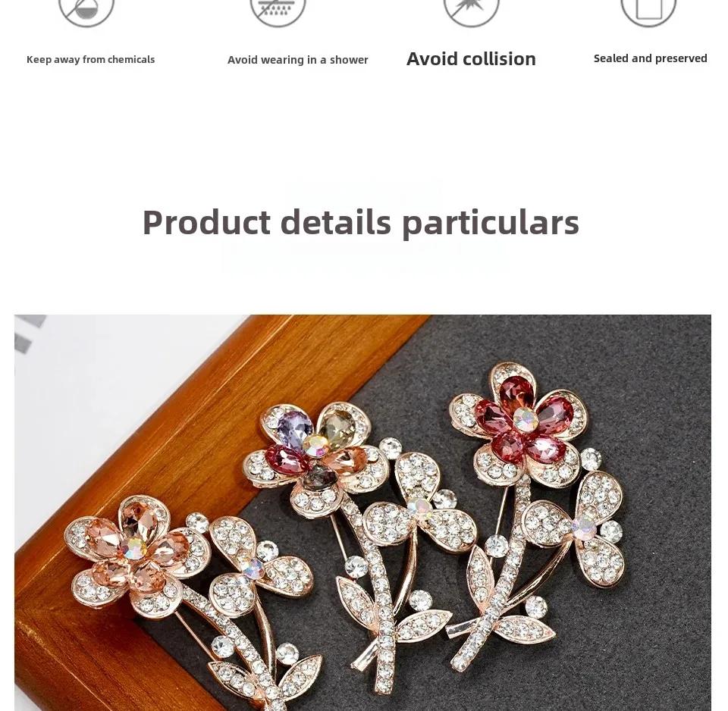The height and width of the screenshot is (711, 728).
Task: Click the 'Sealed and preserved' caption
Action: (650, 58)
